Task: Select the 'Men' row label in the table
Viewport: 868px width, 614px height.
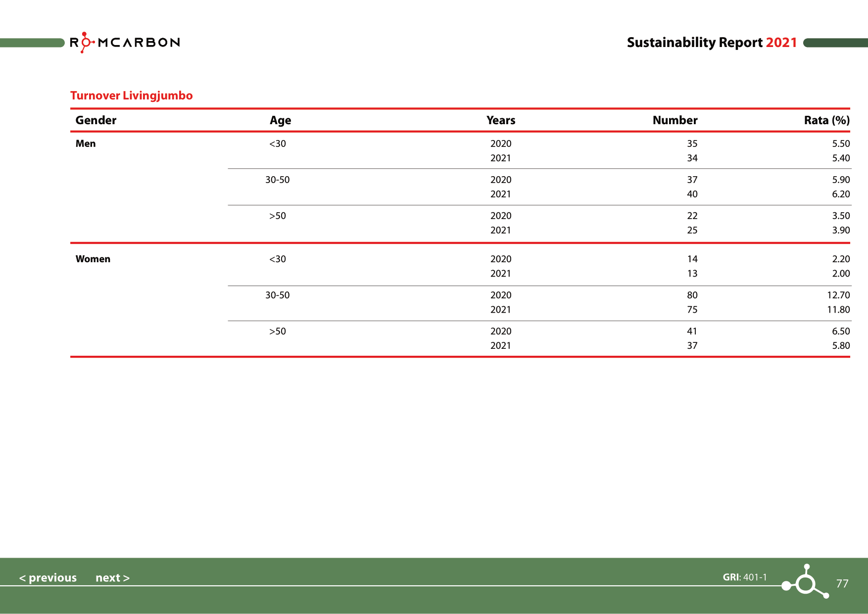Action: (x=85, y=143)
